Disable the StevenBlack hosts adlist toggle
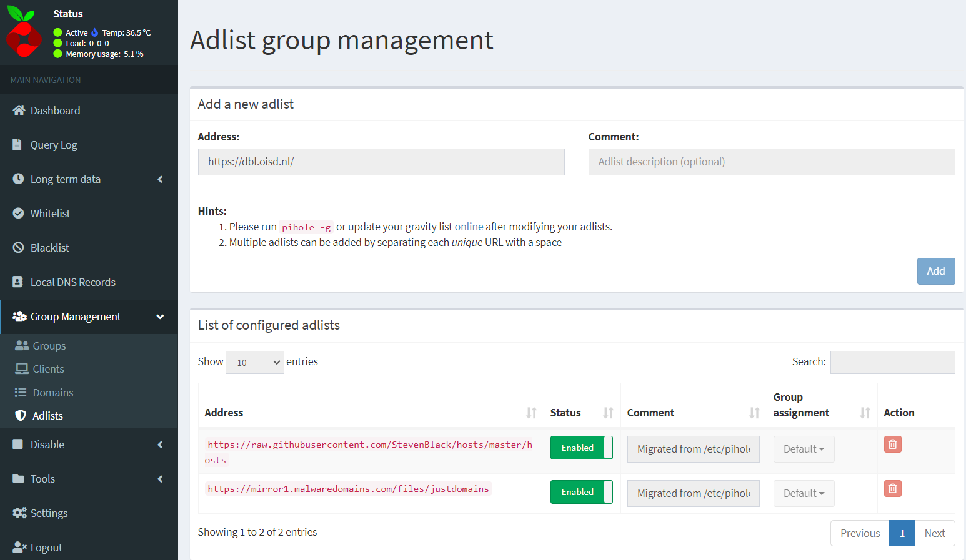This screenshot has width=966, height=560. coord(581,448)
